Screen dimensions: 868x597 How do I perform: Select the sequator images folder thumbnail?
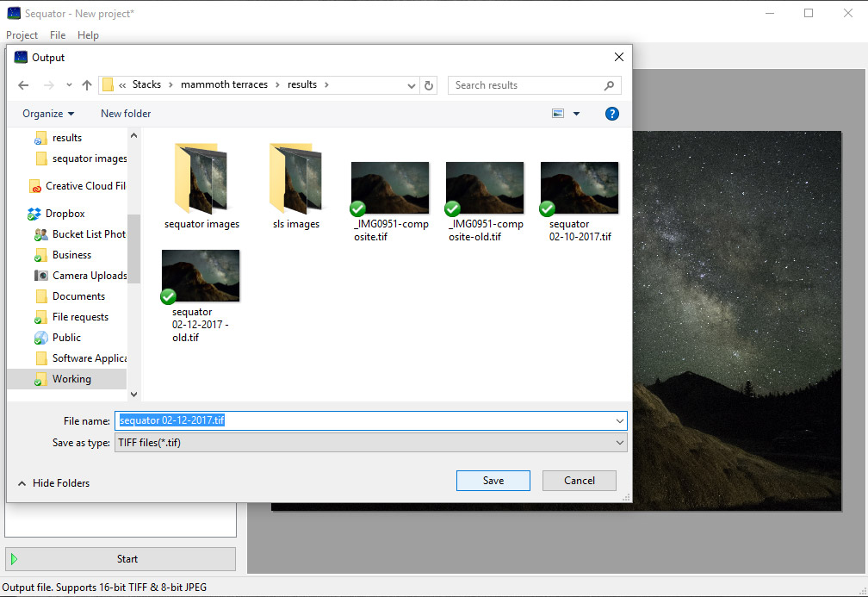coord(201,185)
